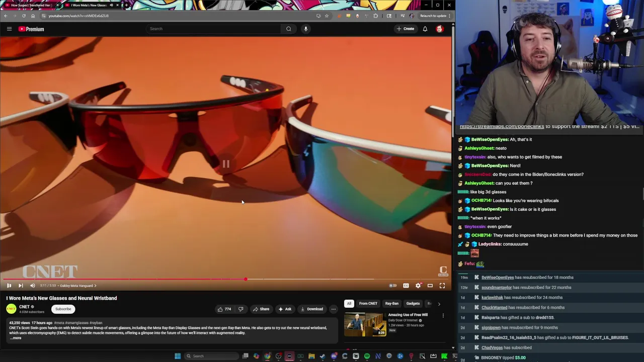Go to the YouTube Premium home logo

click(x=31, y=29)
